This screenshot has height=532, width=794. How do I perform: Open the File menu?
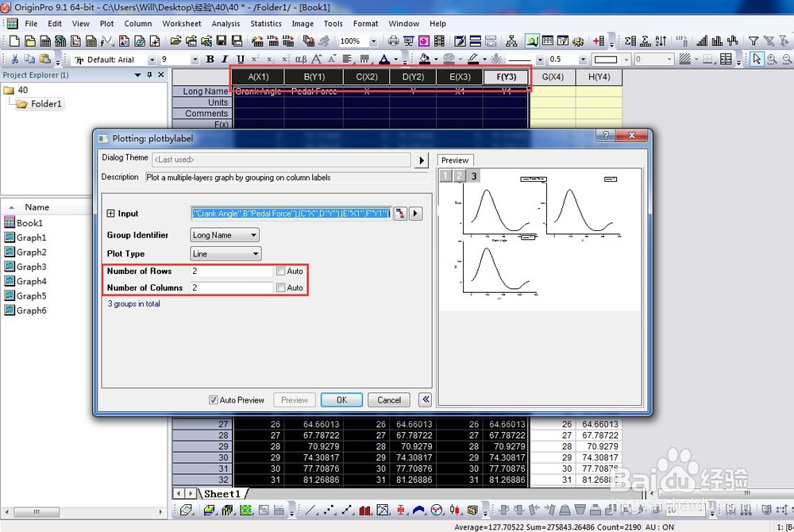point(31,23)
